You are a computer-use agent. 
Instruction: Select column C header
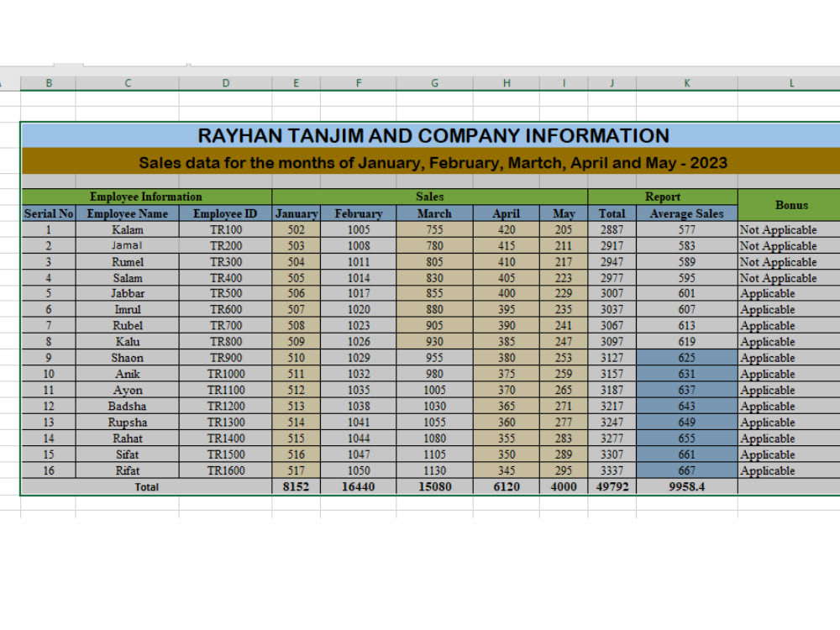(128, 83)
